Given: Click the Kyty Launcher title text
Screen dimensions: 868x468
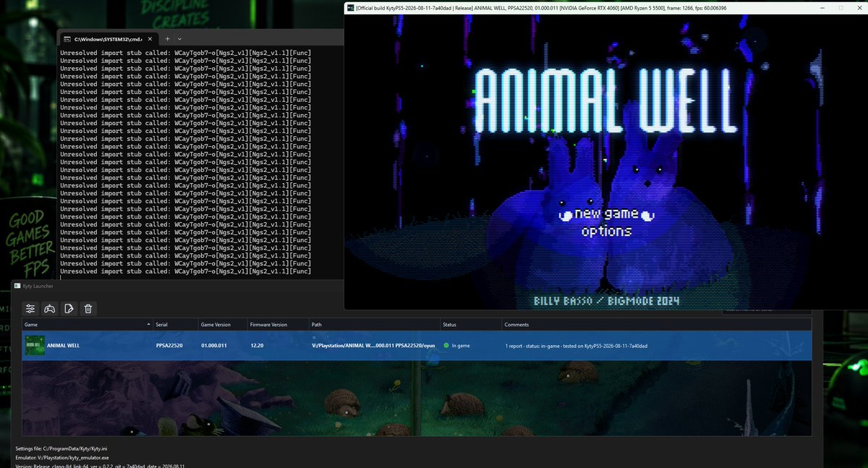Looking at the screenshot, I should (x=38, y=286).
